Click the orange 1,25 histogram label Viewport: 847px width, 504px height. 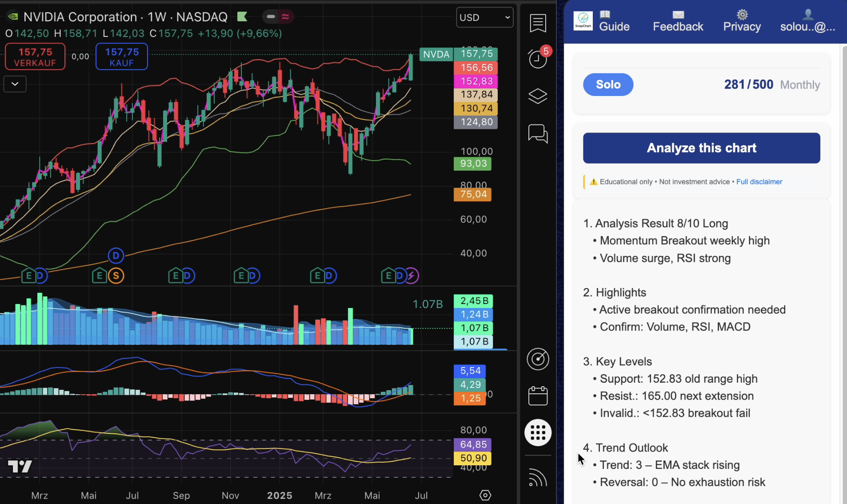coord(470,398)
